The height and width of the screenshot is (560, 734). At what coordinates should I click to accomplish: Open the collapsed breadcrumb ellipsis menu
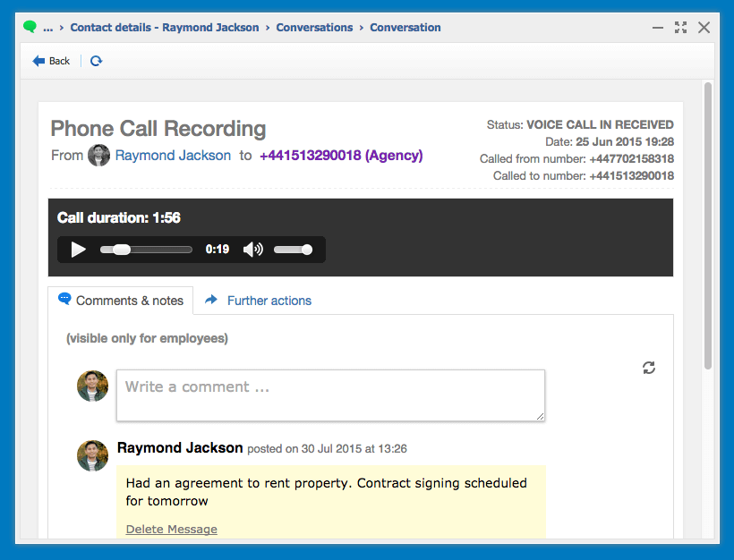point(49,28)
